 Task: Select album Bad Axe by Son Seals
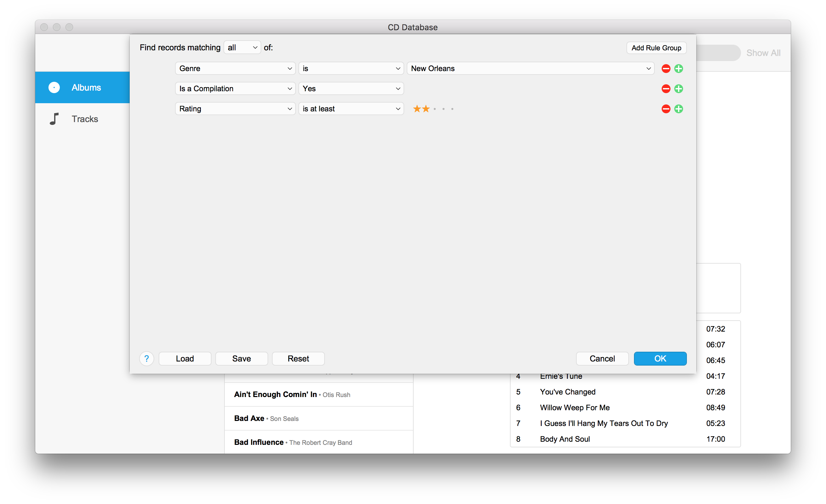click(319, 418)
